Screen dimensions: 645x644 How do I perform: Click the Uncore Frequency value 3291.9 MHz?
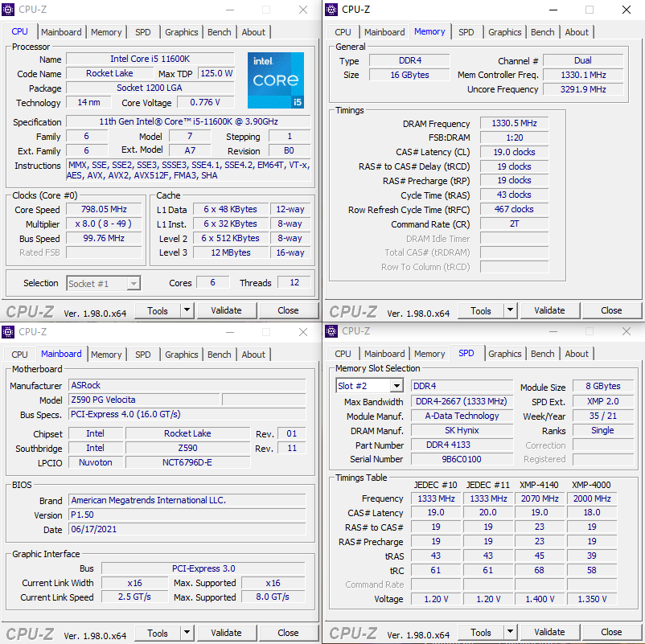583,89
